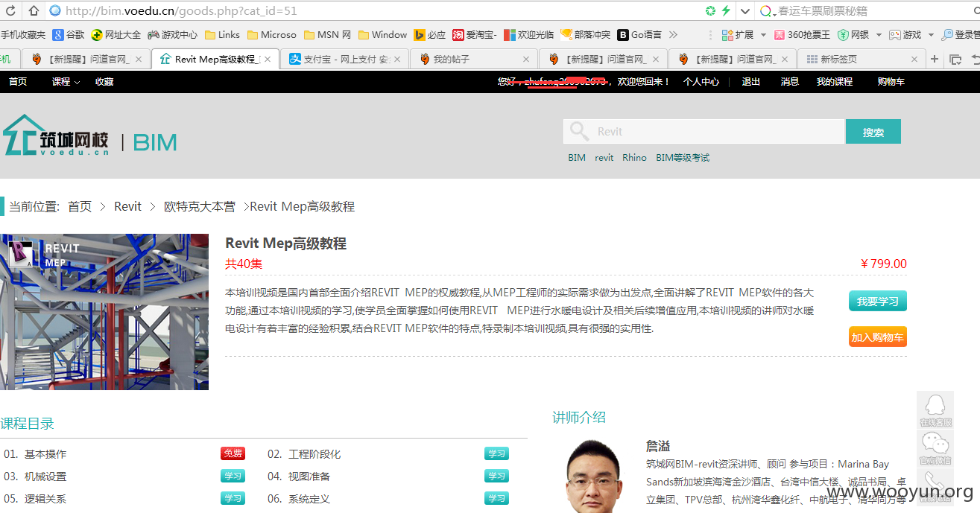This screenshot has height=513, width=980.
Task: Switch to the 新标签页 tab
Action: pyautogui.click(x=860, y=59)
